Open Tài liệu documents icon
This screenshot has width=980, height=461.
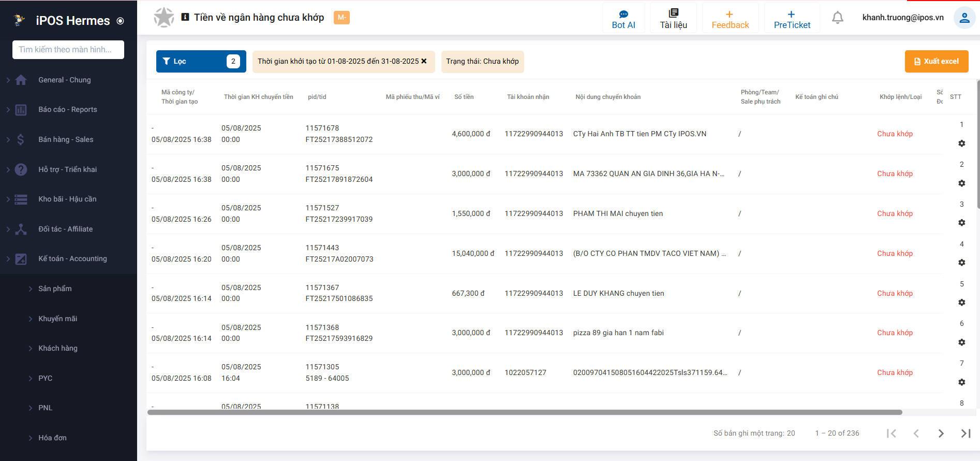(x=673, y=13)
